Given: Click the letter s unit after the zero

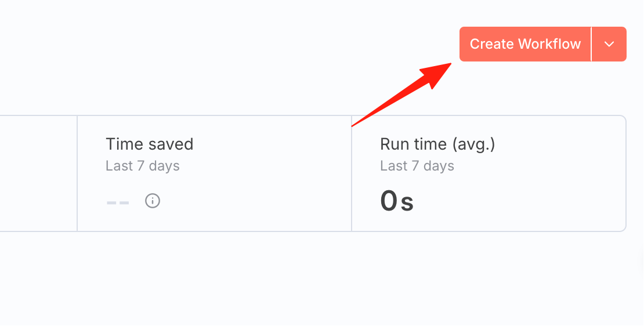Looking at the screenshot, I should (407, 203).
